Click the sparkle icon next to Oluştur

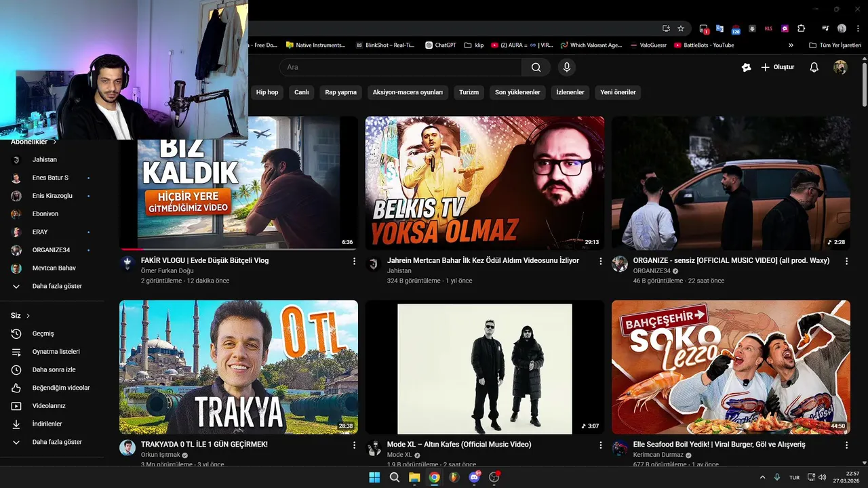(x=747, y=67)
